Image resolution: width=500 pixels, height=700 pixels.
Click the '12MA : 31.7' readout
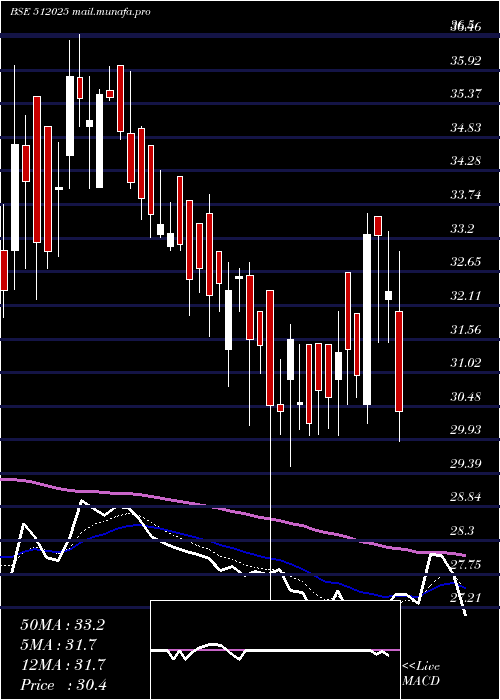62,665
